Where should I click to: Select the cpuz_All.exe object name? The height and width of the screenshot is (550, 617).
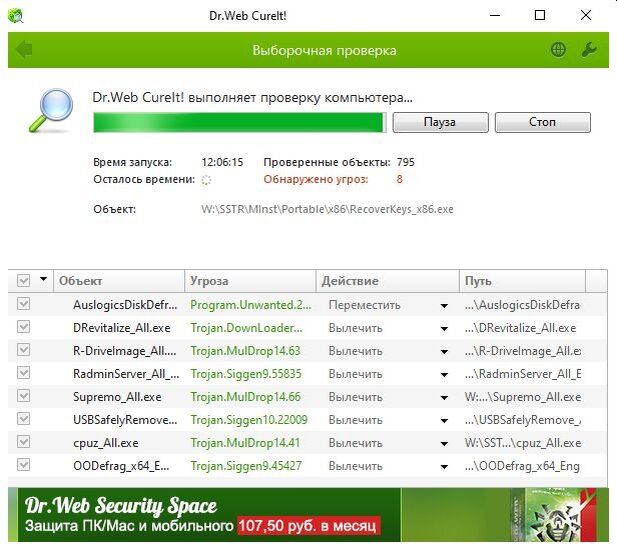pyautogui.click(x=105, y=443)
